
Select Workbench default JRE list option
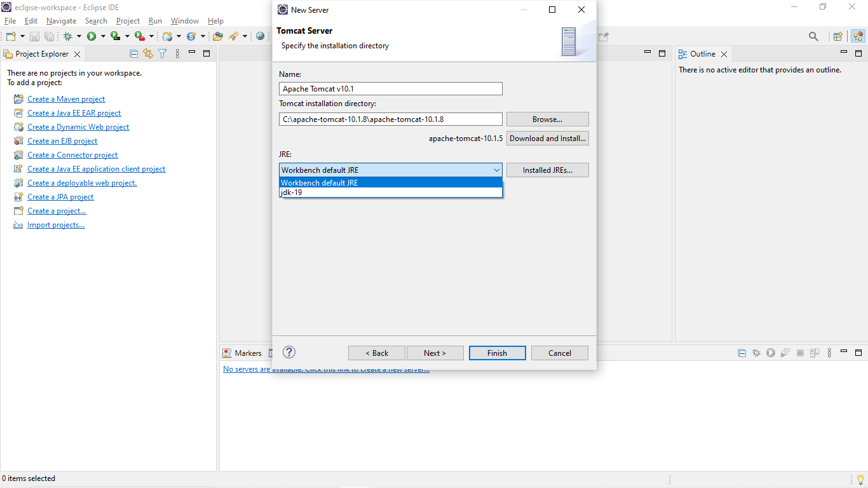tap(391, 182)
